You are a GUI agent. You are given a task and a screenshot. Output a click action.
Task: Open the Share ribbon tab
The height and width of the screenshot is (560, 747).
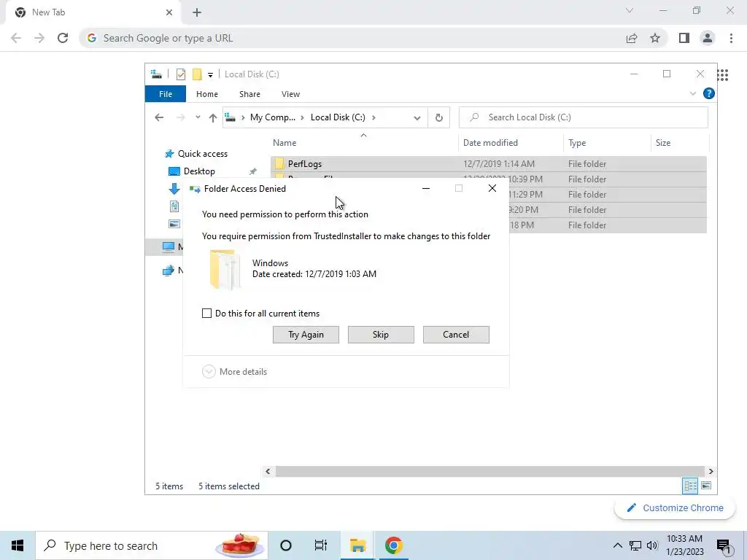tap(249, 94)
